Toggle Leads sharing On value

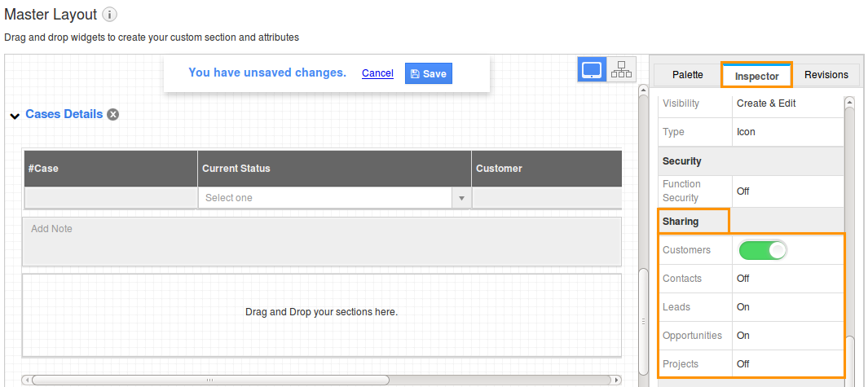742,306
